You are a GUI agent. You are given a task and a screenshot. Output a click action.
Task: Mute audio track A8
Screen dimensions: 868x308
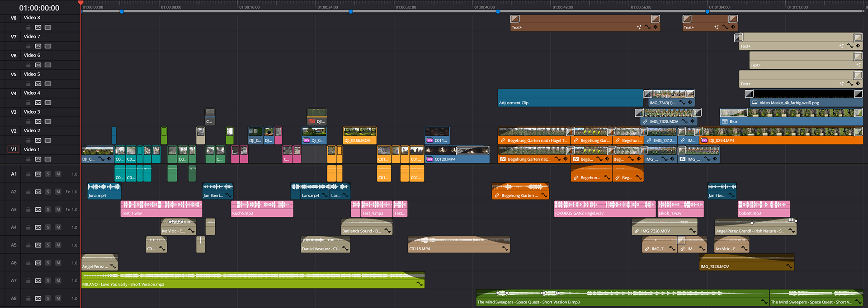[58, 299]
